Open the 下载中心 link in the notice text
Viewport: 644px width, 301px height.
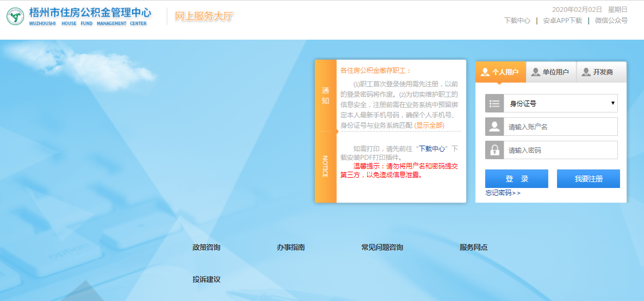point(432,149)
